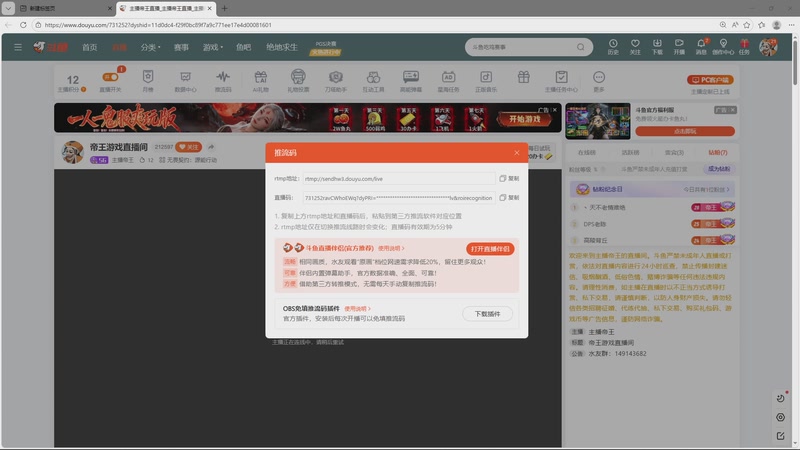
Task: Open the 更多 ellipsis icon
Action: tap(599, 81)
